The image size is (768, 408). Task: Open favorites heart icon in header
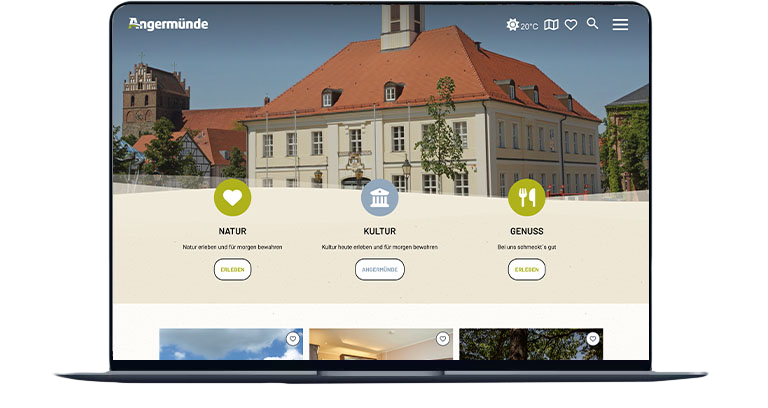(x=571, y=24)
